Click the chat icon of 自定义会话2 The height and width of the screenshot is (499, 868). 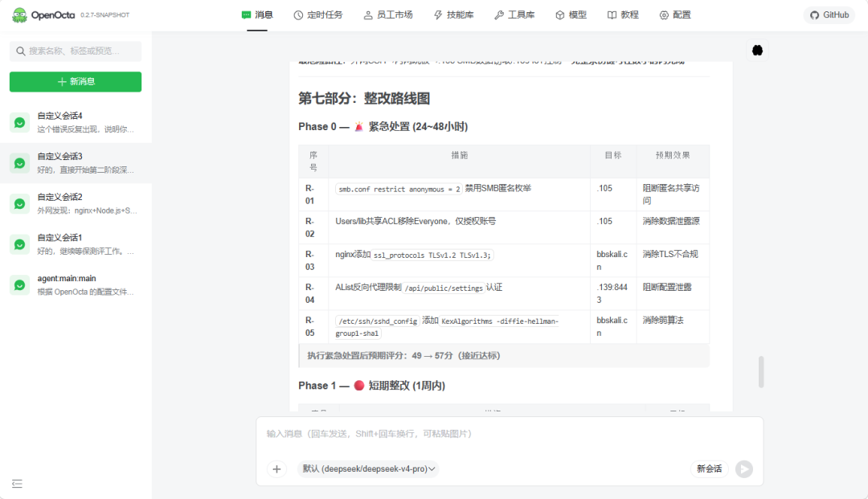(19, 203)
